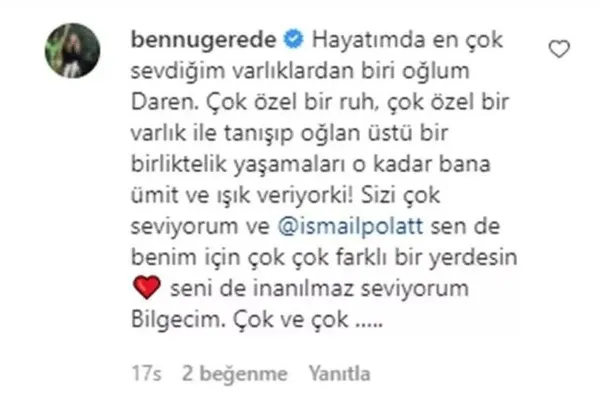Open bennugerede's profile picture

73,51
